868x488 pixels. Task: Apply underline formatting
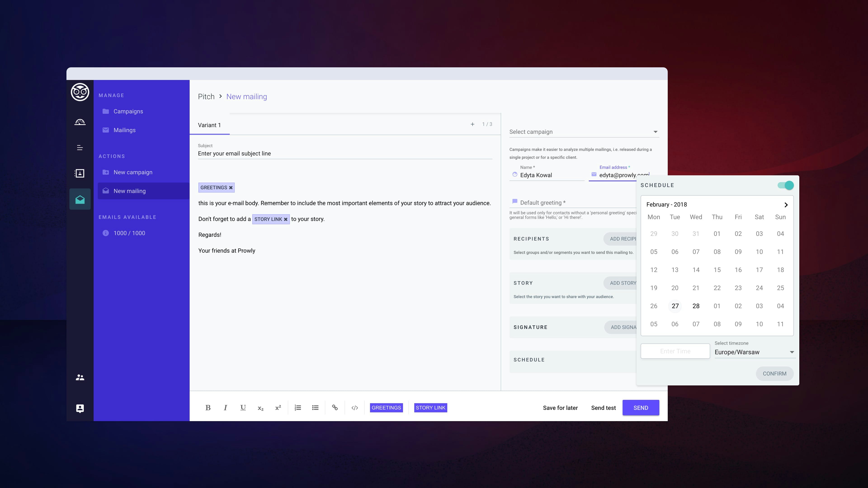pos(243,408)
